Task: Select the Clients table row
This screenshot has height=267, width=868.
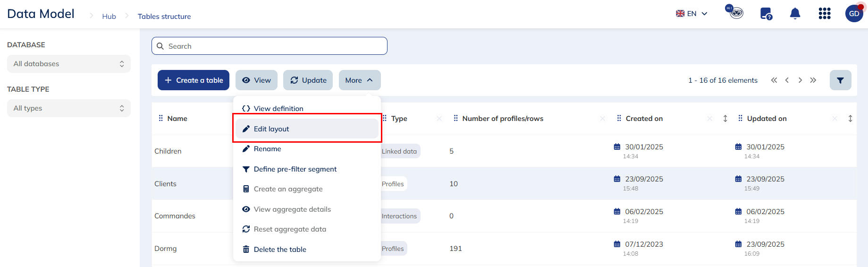Action: pyautogui.click(x=504, y=183)
